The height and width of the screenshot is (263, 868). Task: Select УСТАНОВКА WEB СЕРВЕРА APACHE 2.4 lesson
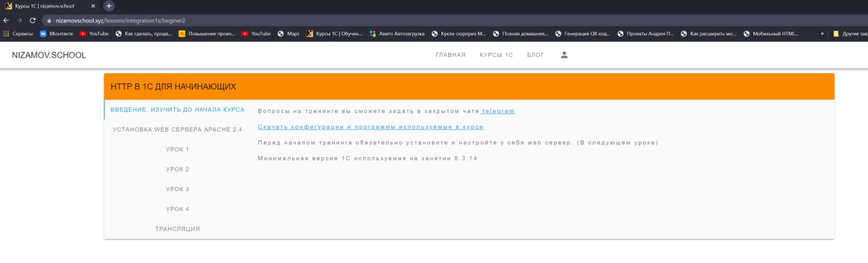[178, 129]
